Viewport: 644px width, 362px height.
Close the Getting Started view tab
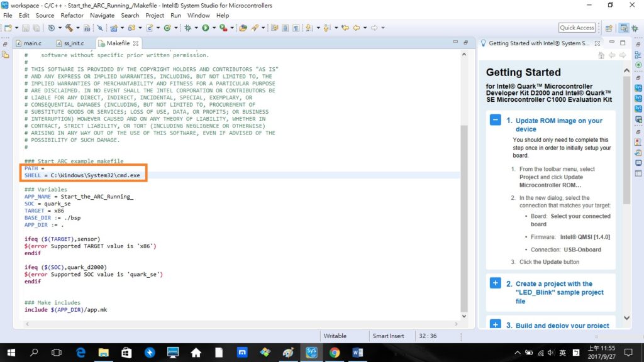(x=597, y=43)
